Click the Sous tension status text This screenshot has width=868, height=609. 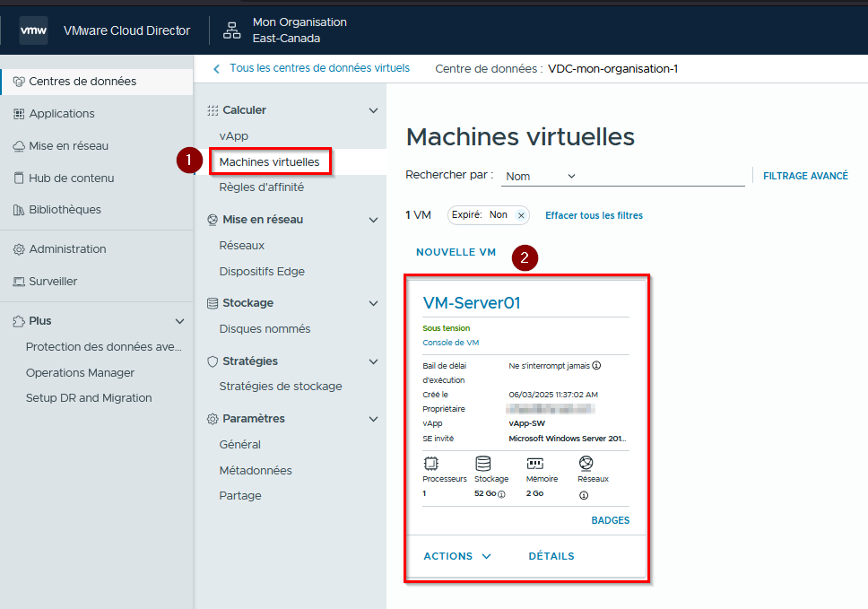[x=447, y=328]
